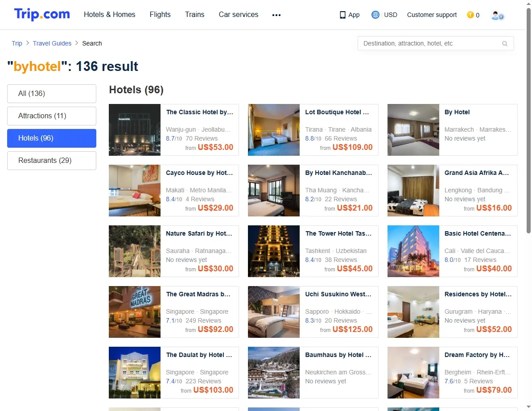532x411 pixels.
Task: Click The Classic Hotel by… title
Action: (x=199, y=112)
